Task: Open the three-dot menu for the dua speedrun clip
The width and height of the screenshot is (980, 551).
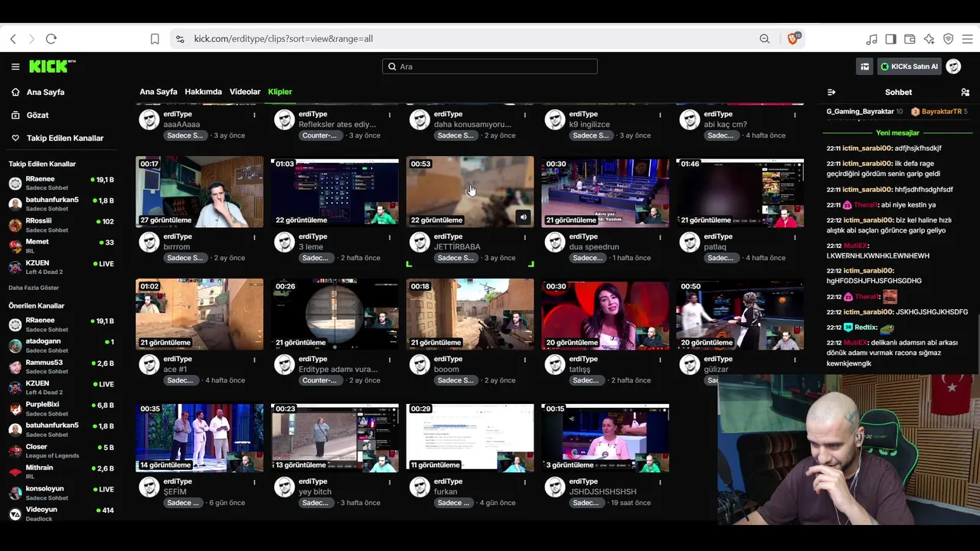Action: tap(660, 237)
